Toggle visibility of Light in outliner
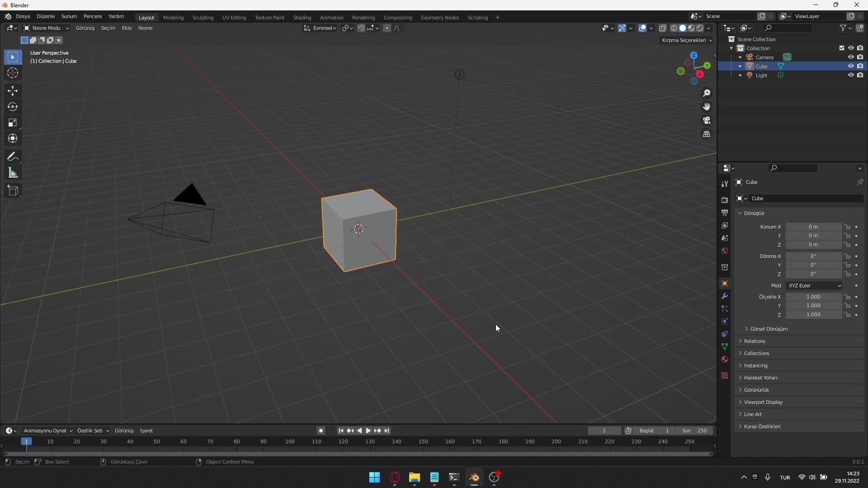This screenshot has width=868, height=488. pos(851,75)
